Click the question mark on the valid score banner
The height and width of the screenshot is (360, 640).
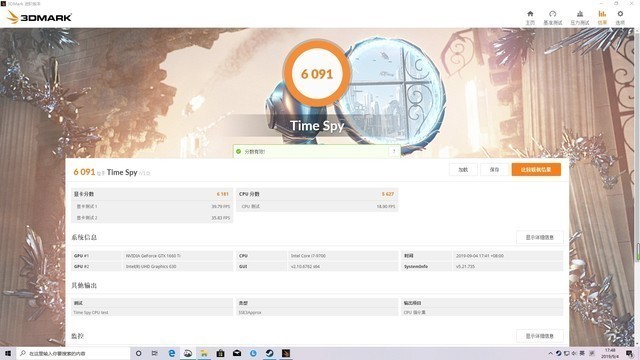click(x=394, y=151)
